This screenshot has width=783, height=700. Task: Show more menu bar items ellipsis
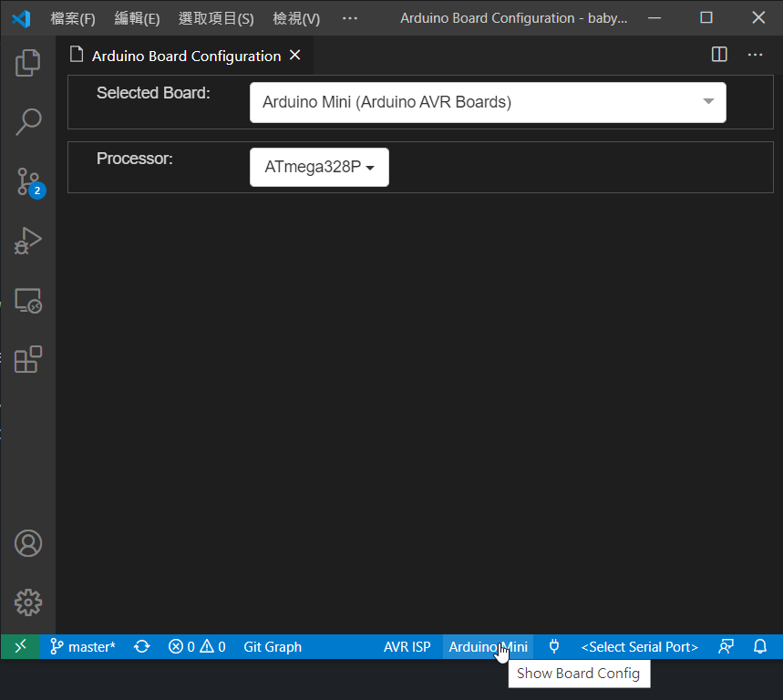pos(349,18)
